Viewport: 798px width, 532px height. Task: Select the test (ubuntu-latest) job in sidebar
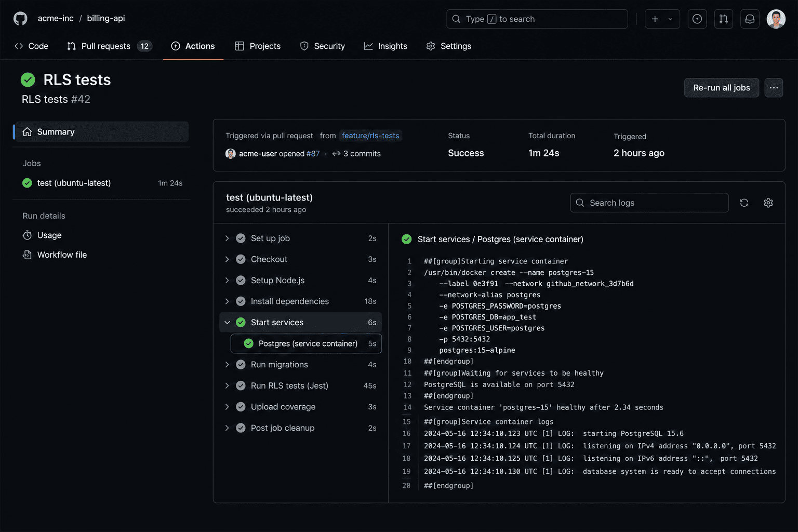[101, 183]
